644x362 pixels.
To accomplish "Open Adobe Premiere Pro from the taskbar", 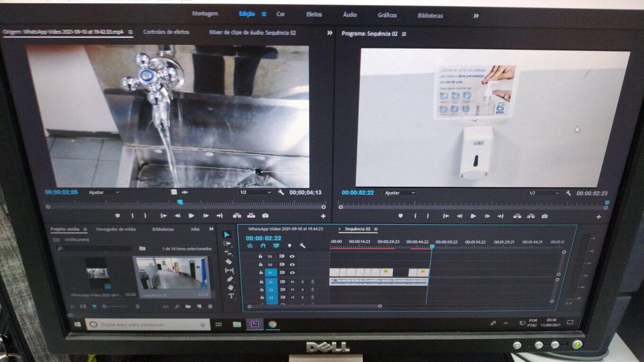I will [x=254, y=324].
